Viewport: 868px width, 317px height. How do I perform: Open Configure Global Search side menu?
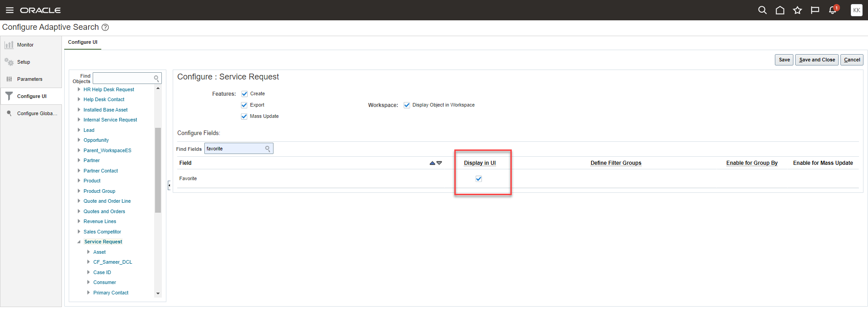tap(37, 114)
